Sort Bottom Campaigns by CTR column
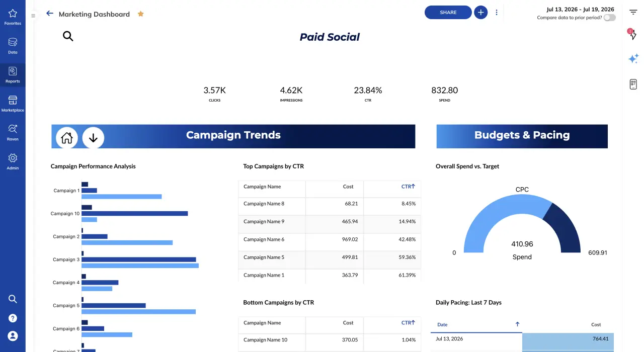Viewport: 644px width, 352px height. point(408,323)
